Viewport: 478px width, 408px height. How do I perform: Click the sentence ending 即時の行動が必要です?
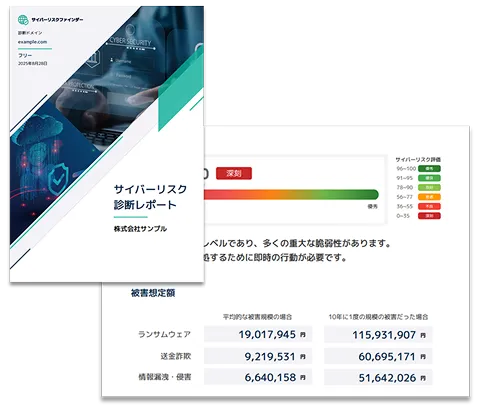click(275, 257)
